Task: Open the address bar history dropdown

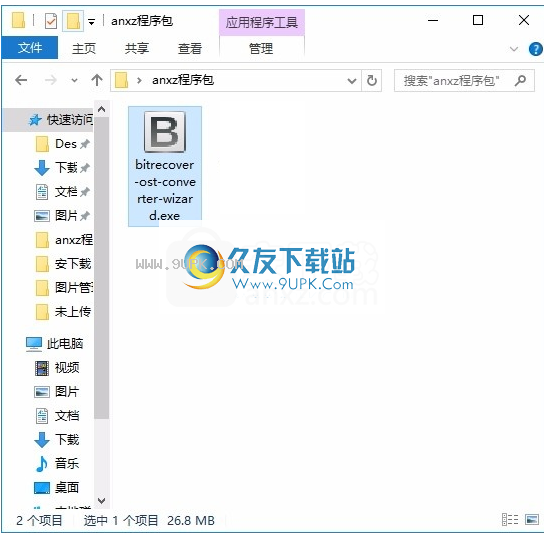Action: coord(352,81)
